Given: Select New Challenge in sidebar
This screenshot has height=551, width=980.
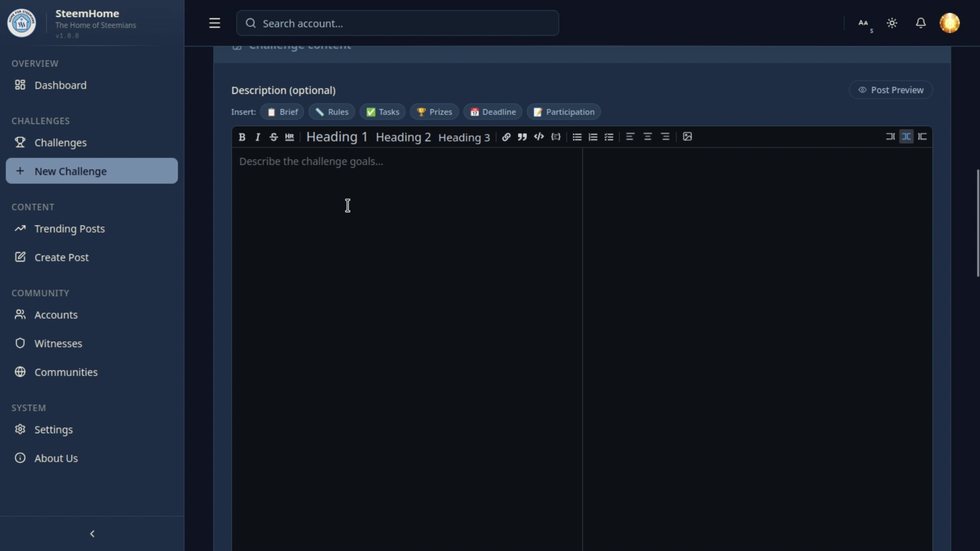Looking at the screenshot, I should pyautogui.click(x=92, y=171).
